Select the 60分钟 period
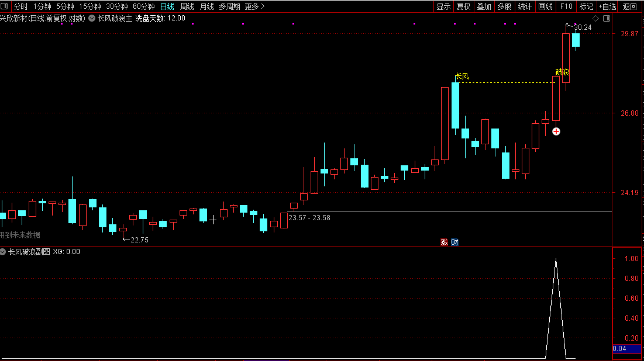 click(x=144, y=6)
